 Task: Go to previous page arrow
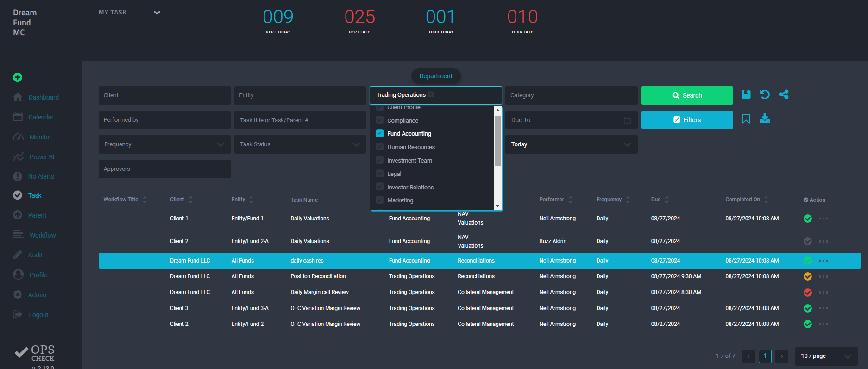click(x=748, y=356)
